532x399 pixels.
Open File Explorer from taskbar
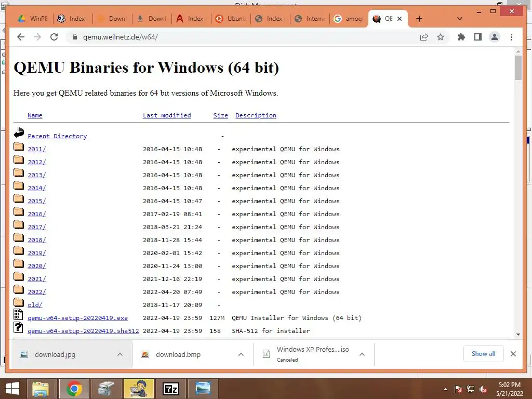pyautogui.click(x=41, y=389)
